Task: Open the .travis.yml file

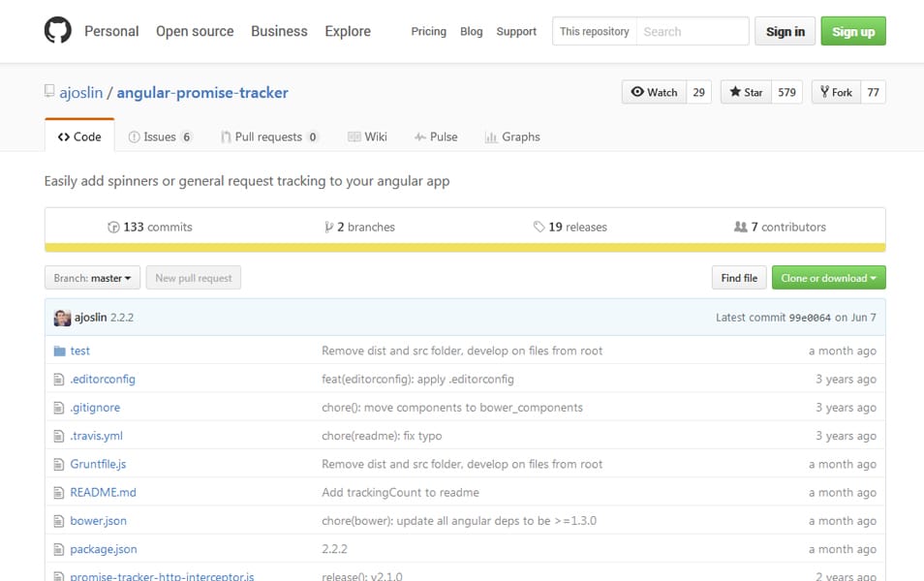Action: [x=96, y=436]
